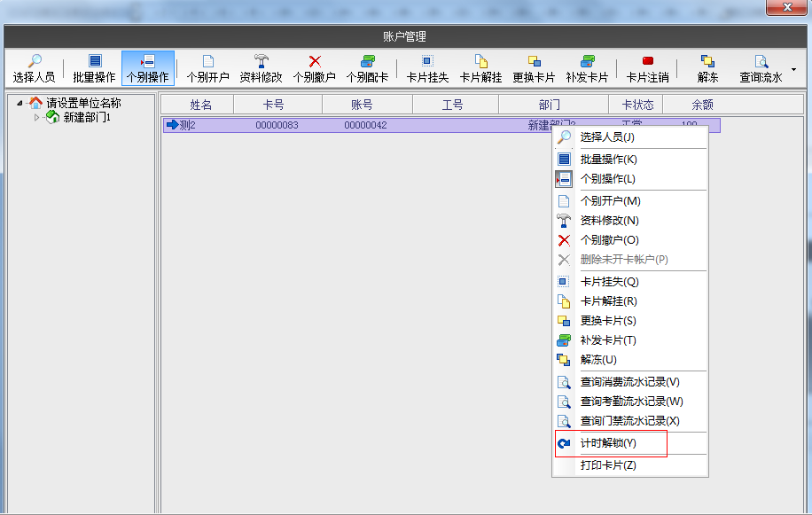Click the 姓名 column header
This screenshot has height=515, width=812.
click(200, 105)
